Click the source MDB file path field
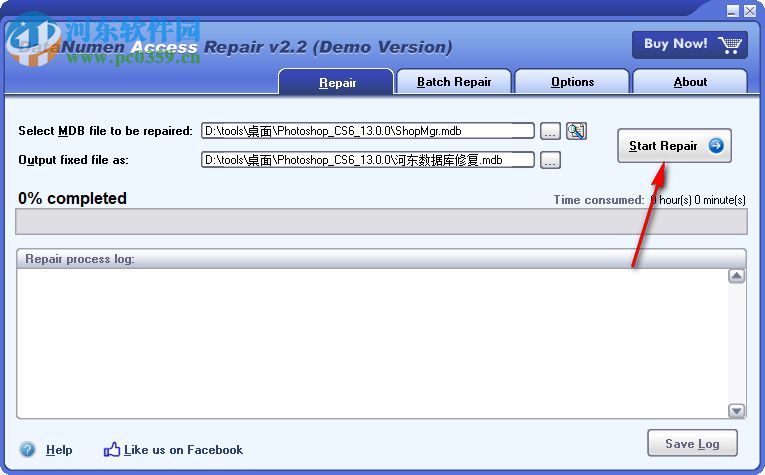Image resolution: width=765 pixels, height=475 pixels. [x=367, y=131]
